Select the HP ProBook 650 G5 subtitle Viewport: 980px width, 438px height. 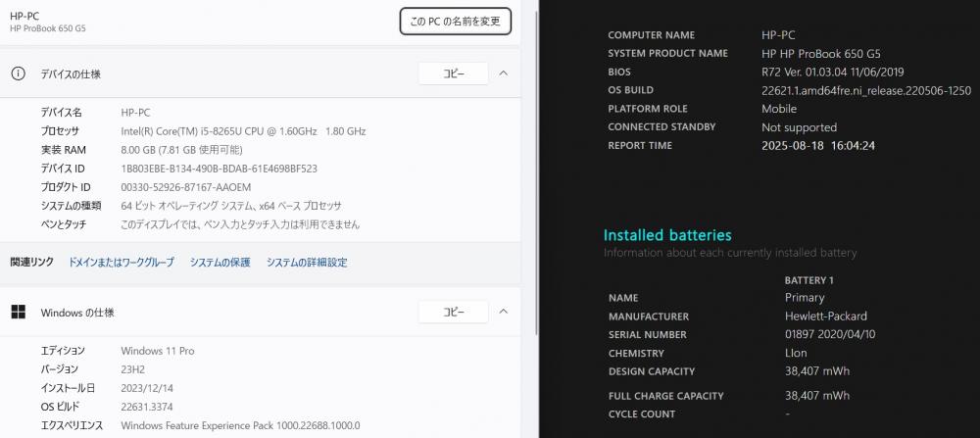(x=48, y=28)
